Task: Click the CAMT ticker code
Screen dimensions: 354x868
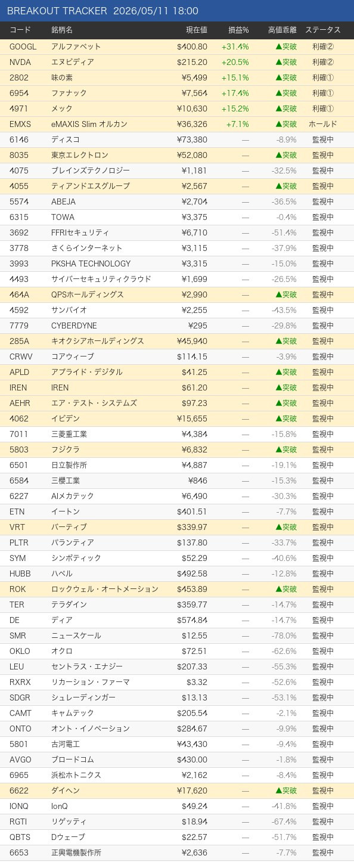Action: tap(20, 713)
